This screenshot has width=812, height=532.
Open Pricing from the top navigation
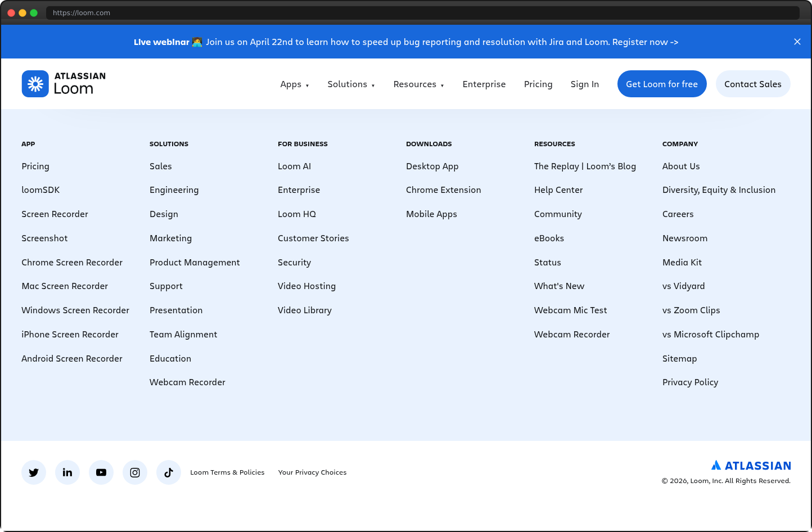[x=538, y=84]
